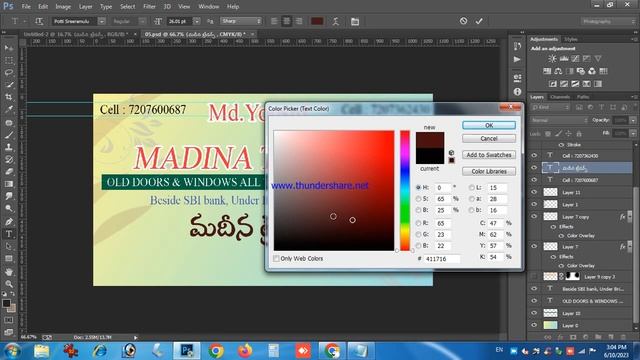Hide the Layer 0 gradient layer
This screenshot has width=640, height=360.
534,325
